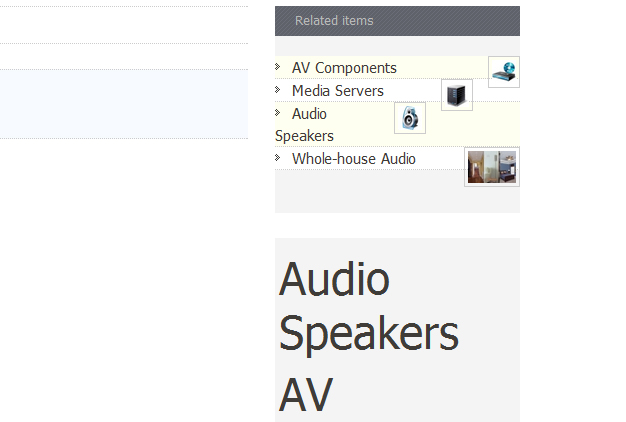Click the arrow bullet beside Audio
The height and width of the screenshot is (422, 626).
point(278,113)
